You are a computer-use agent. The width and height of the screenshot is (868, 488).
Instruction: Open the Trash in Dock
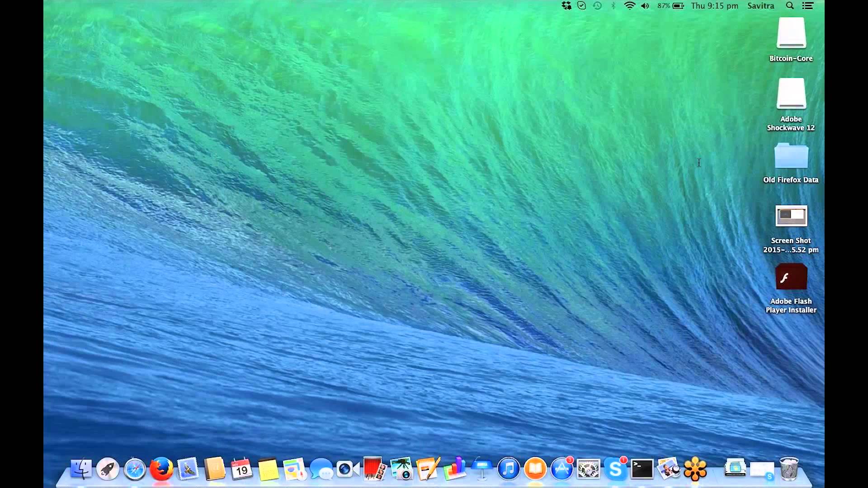pyautogui.click(x=789, y=469)
